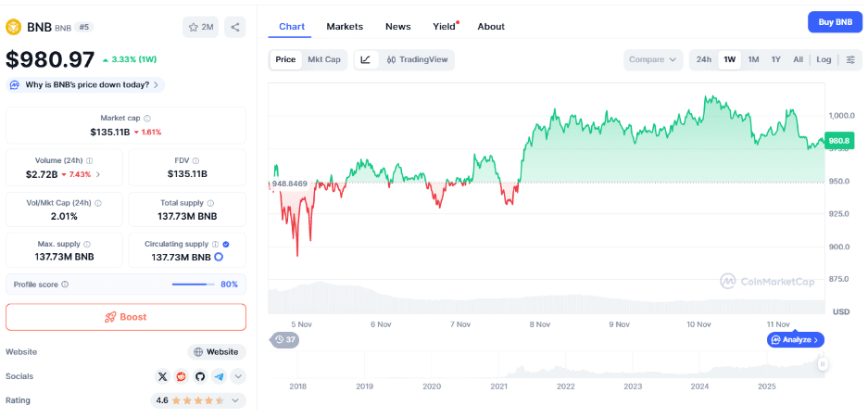Add BNB to watchlist with star icon

click(200, 27)
